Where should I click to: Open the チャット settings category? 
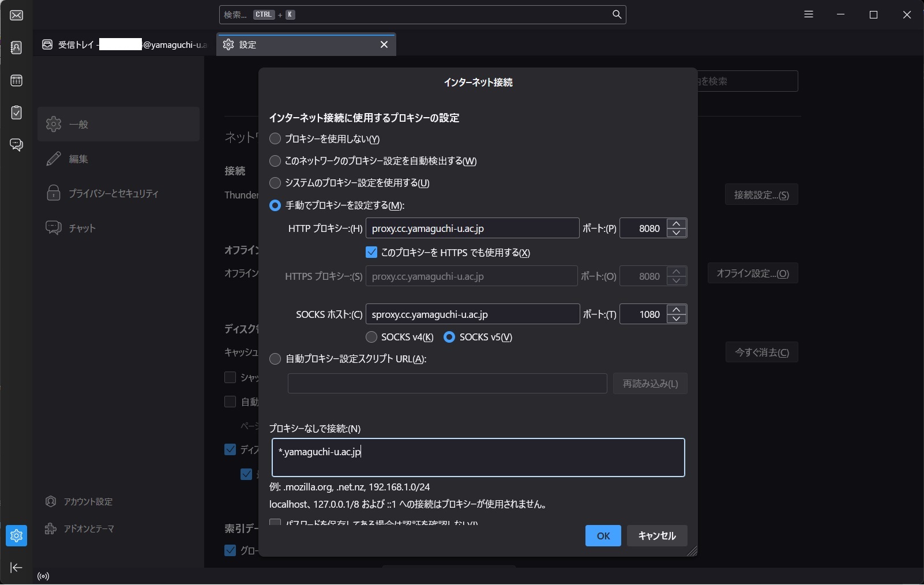click(x=118, y=228)
